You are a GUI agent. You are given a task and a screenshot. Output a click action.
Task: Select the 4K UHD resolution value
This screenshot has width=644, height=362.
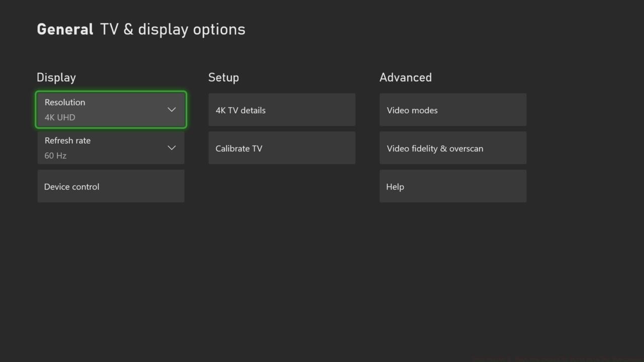pos(60,117)
